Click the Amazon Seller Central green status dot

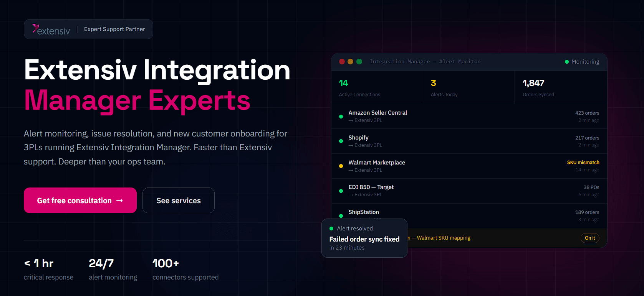[341, 117]
